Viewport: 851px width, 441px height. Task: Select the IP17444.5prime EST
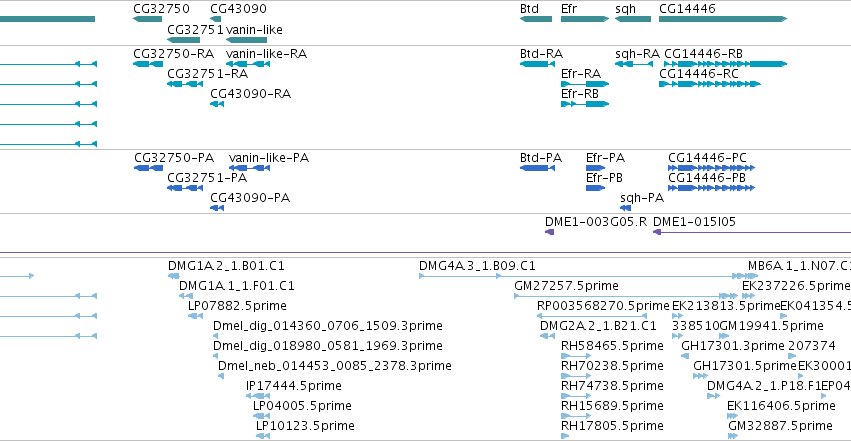tap(258, 397)
